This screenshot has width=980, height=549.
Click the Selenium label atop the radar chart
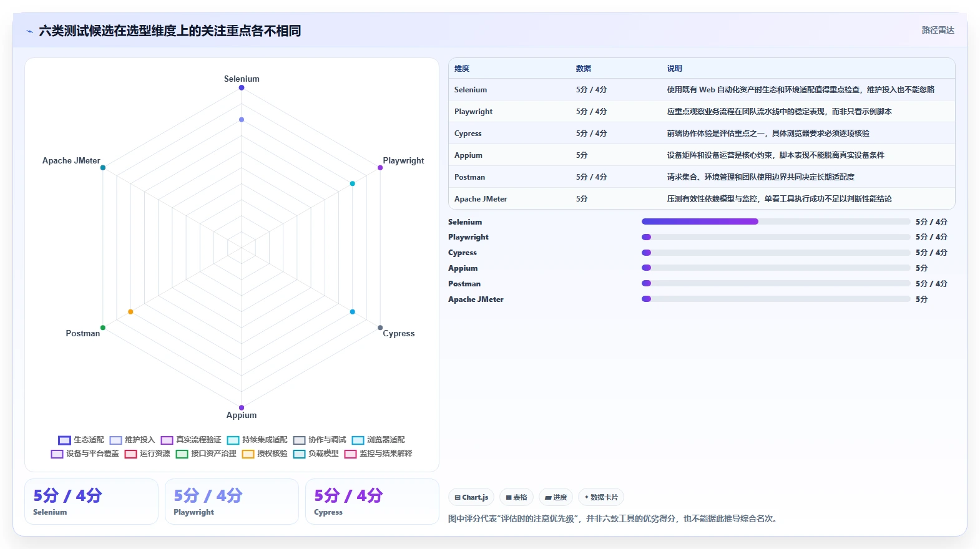(x=242, y=79)
